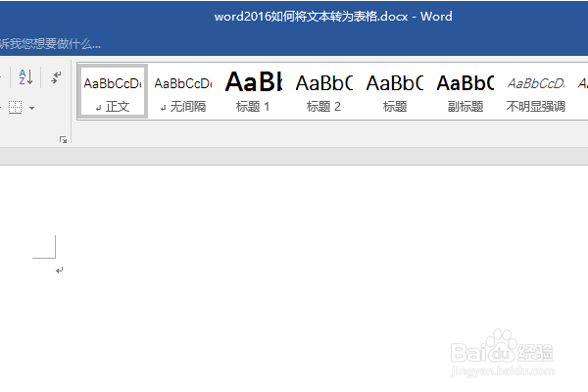
Task: Open the Borders dropdown arrow
Action: pyautogui.click(x=32, y=108)
